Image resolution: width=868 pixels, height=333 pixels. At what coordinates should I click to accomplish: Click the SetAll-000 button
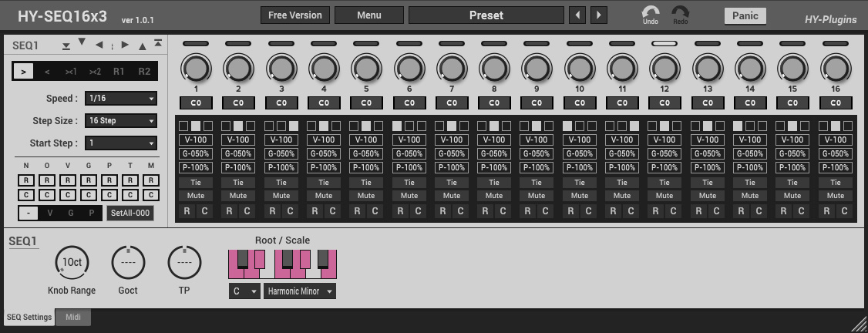130,213
